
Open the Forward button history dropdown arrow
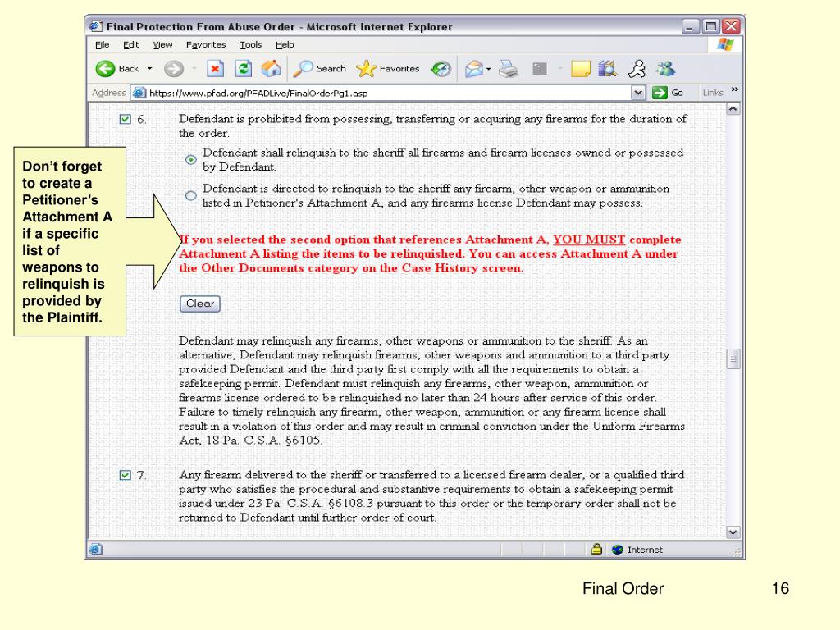click(x=194, y=69)
